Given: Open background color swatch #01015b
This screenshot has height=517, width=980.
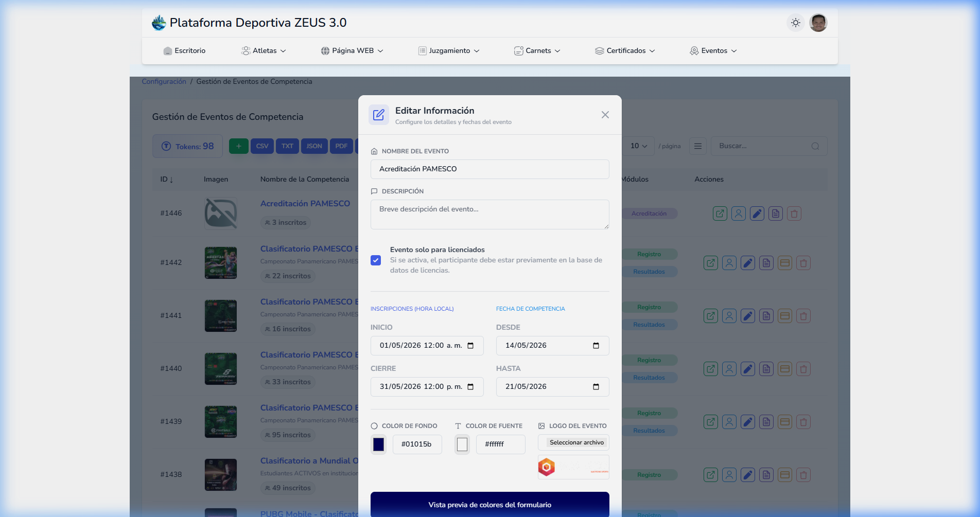Looking at the screenshot, I should [x=379, y=444].
